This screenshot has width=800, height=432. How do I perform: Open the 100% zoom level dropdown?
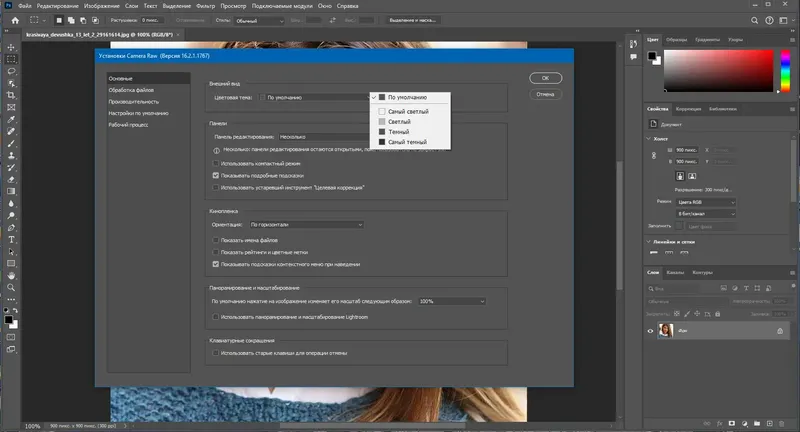point(438,301)
